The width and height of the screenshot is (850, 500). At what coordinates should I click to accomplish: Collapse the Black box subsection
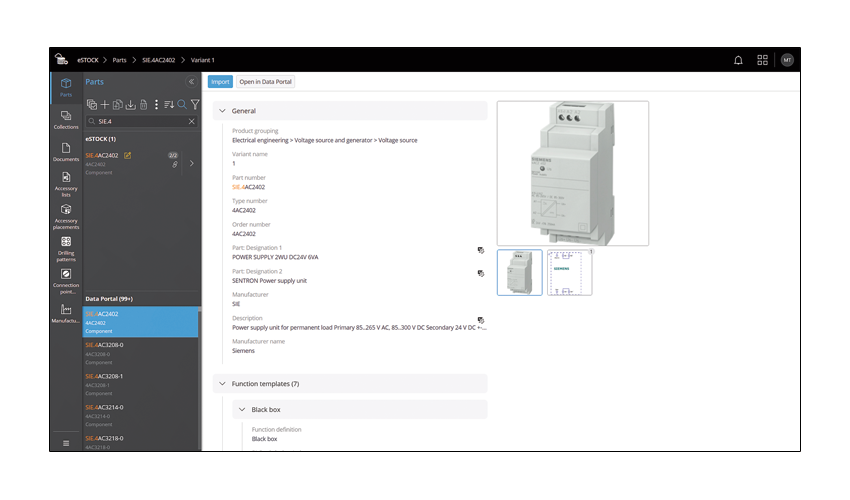242,409
